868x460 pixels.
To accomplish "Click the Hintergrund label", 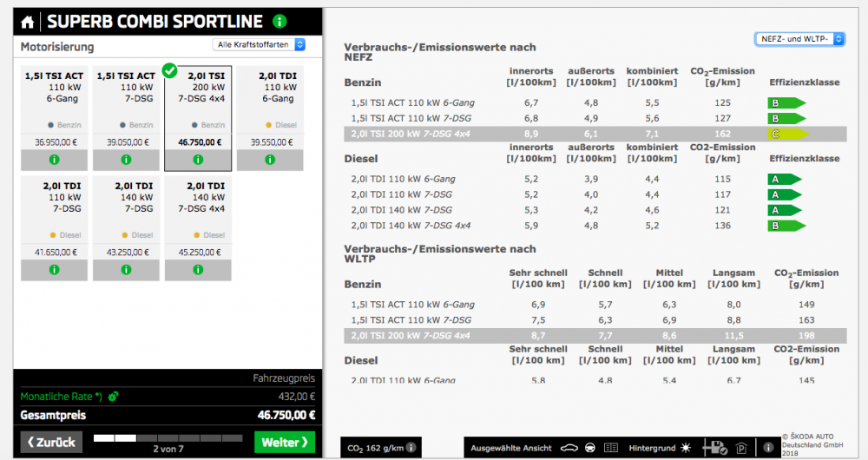I will [x=652, y=448].
